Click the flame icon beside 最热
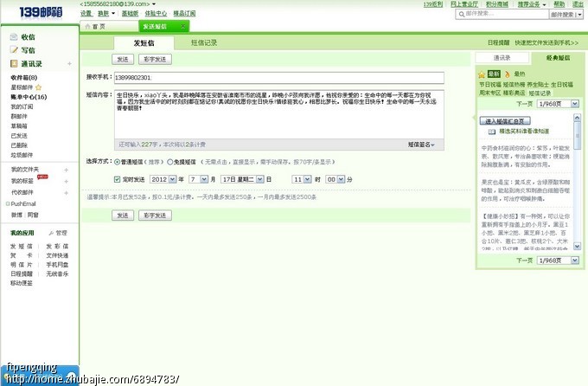This screenshot has width=588, height=386. tap(508, 74)
